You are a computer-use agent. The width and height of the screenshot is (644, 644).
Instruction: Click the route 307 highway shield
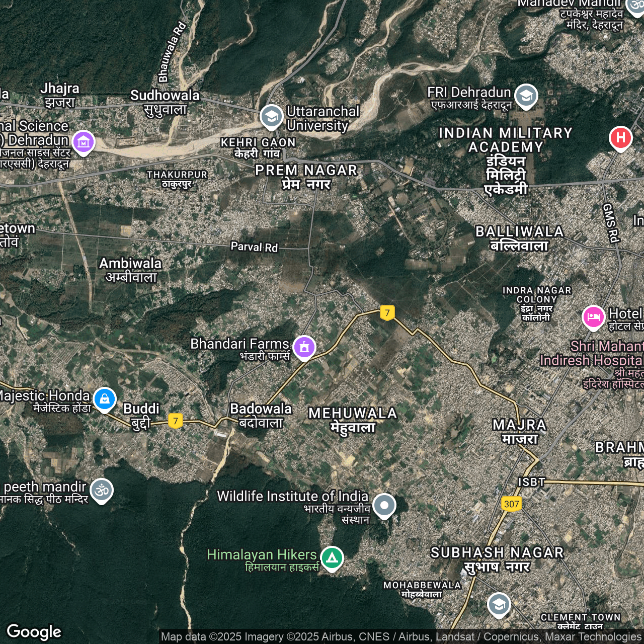(511, 504)
